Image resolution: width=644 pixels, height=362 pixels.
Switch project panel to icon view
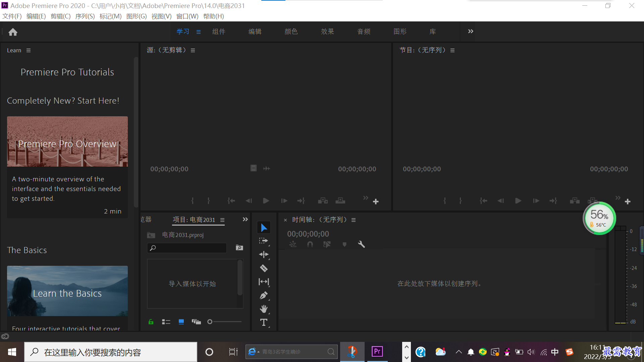tap(181, 322)
